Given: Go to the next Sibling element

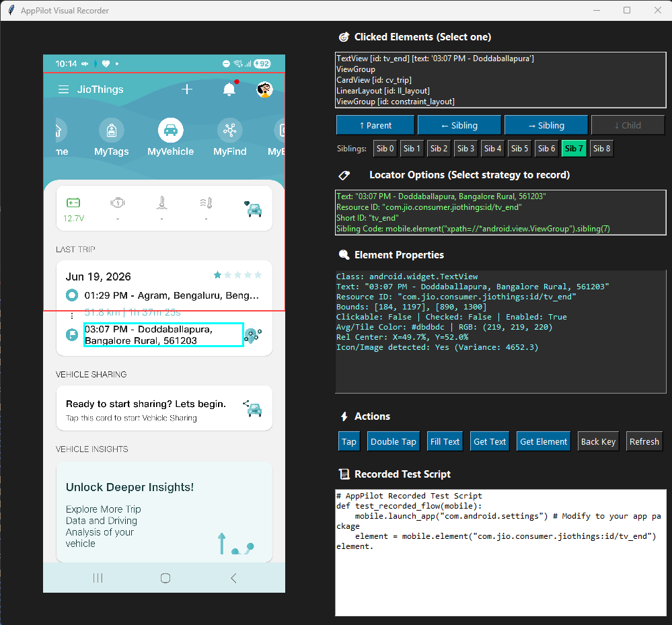Looking at the screenshot, I should tap(546, 125).
